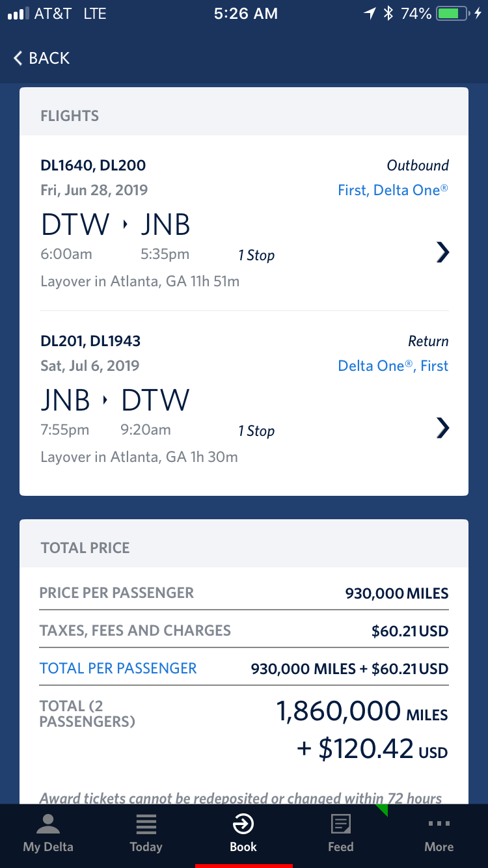Tap the FLIGHTS section header
This screenshot has height=868, width=488.
70,116
